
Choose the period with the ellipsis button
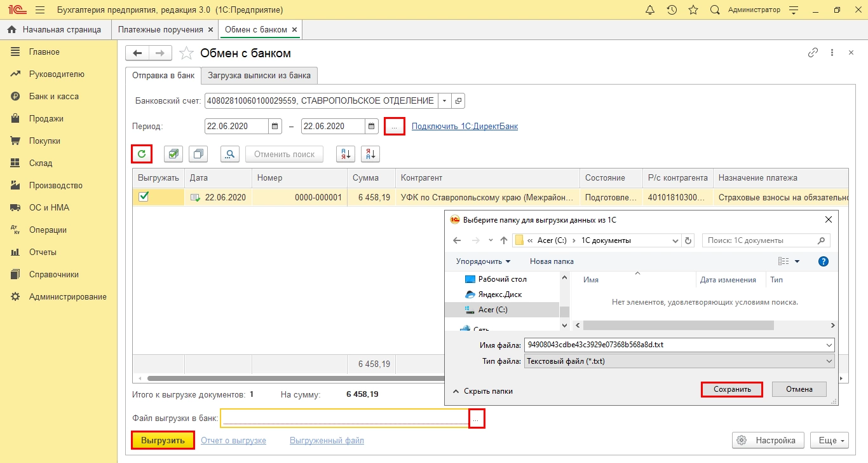[x=395, y=126]
